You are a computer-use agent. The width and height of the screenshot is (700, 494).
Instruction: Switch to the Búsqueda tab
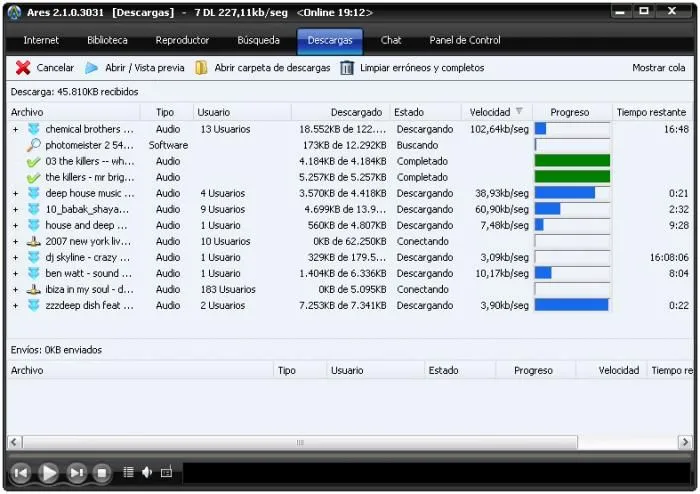258,41
